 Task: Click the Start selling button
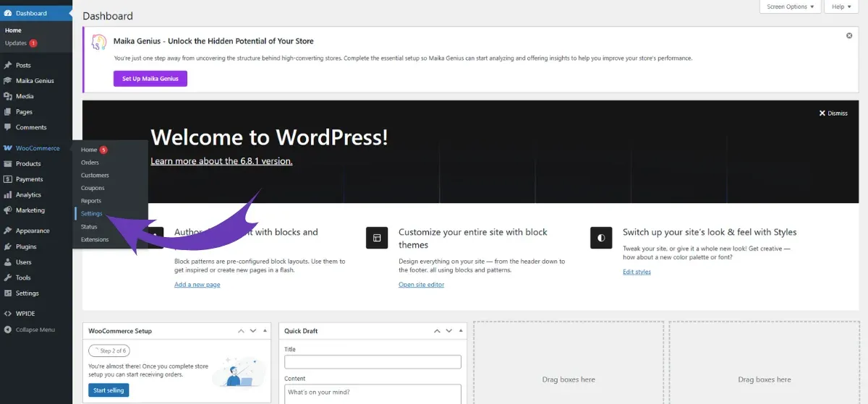109,390
